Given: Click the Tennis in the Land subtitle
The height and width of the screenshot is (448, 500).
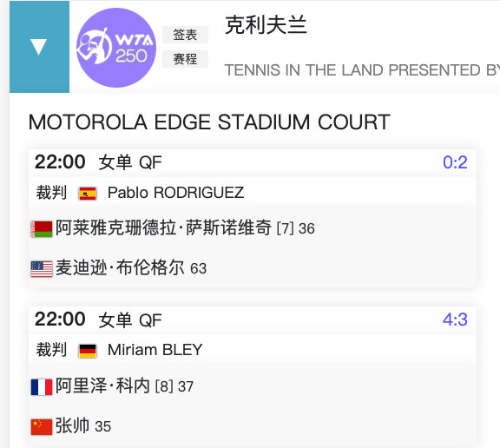Looking at the screenshot, I should click(362, 70).
